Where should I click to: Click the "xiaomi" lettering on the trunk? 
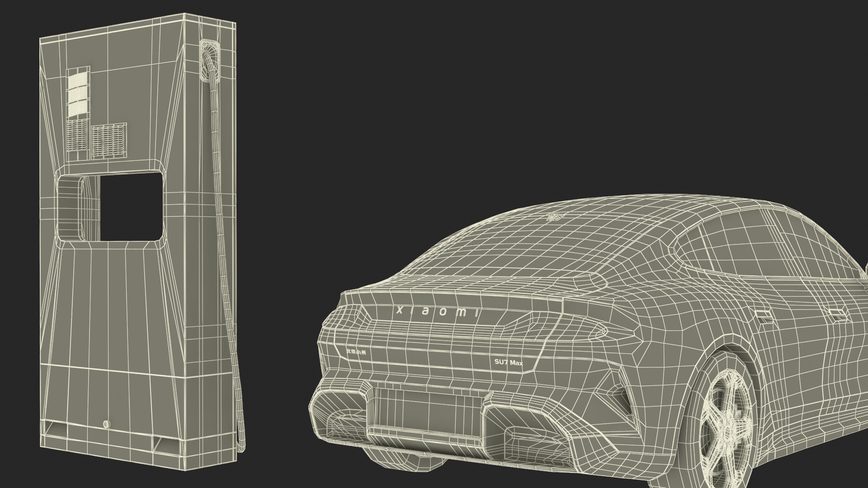click(438, 312)
